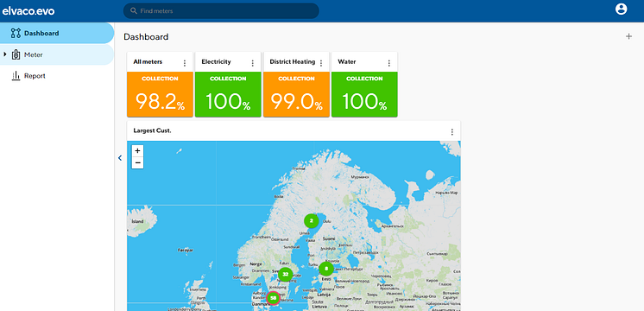
Task: Click the search magnifier icon
Action: click(x=134, y=11)
